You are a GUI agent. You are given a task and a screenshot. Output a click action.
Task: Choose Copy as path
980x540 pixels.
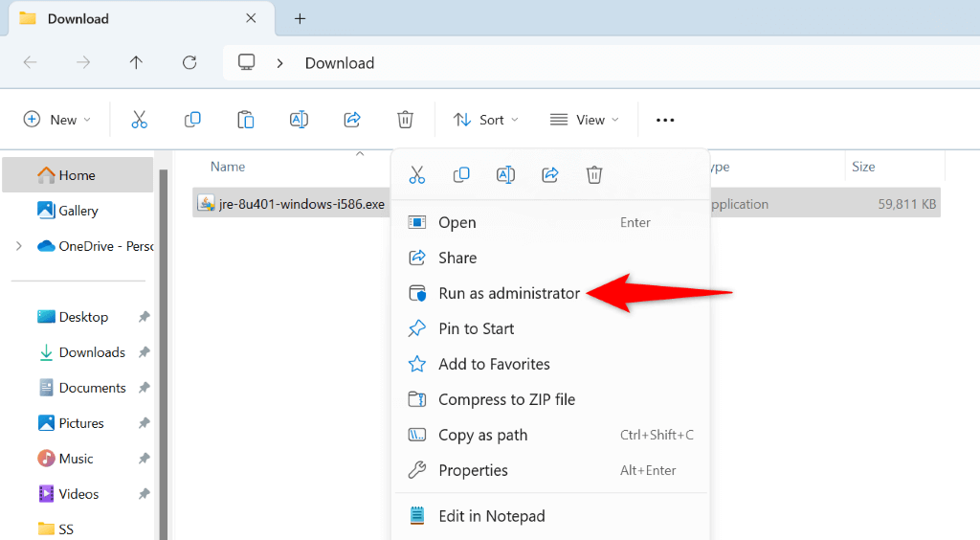point(550,435)
